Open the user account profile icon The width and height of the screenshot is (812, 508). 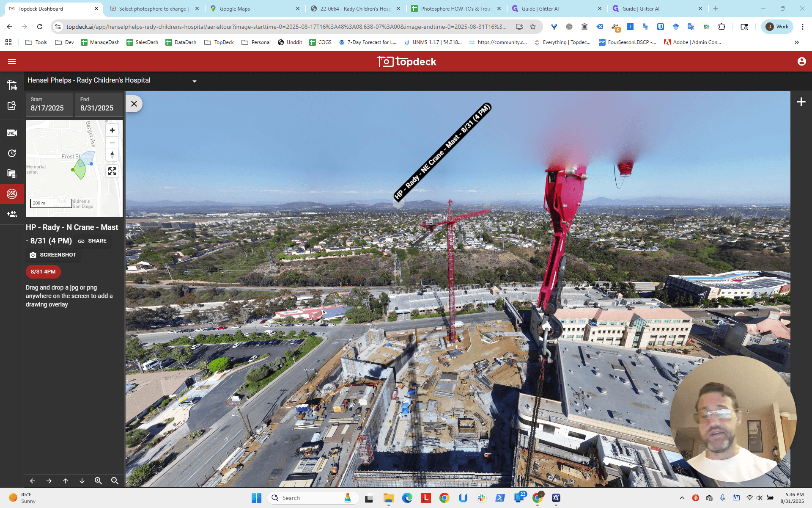[x=801, y=61]
